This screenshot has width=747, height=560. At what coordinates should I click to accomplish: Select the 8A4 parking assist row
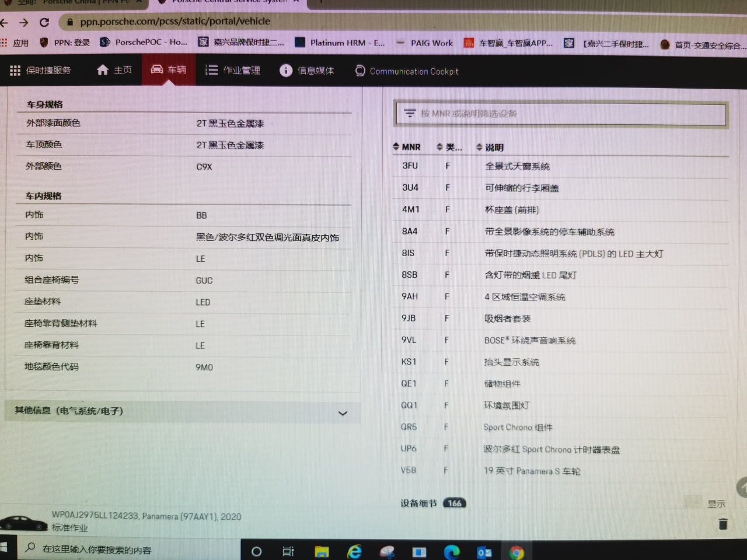(x=561, y=232)
